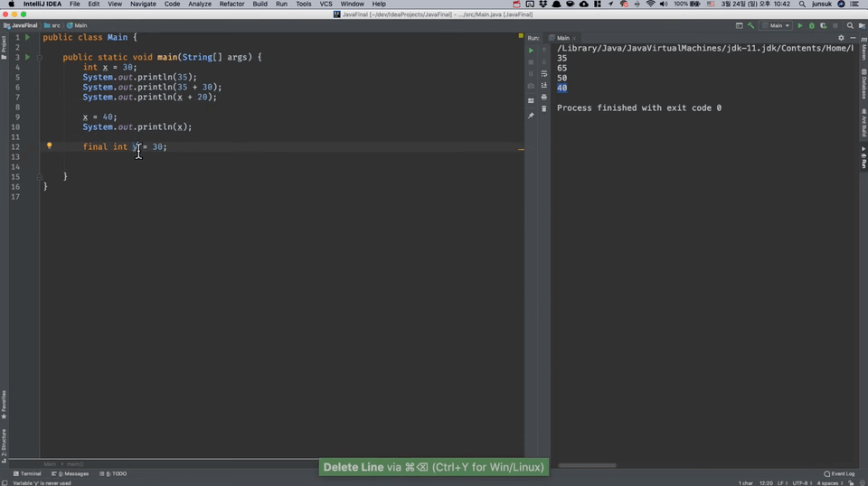Open the volume control in macOS menu bar
The height and width of the screenshot is (486, 868).
664,4
